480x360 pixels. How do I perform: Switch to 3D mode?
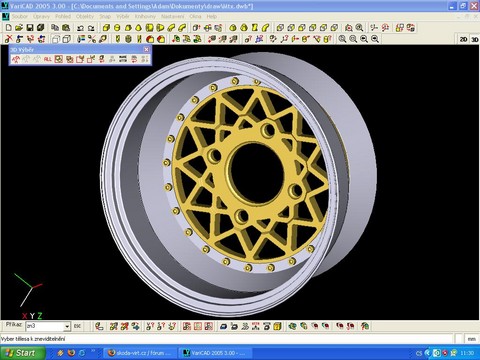click(x=475, y=39)
